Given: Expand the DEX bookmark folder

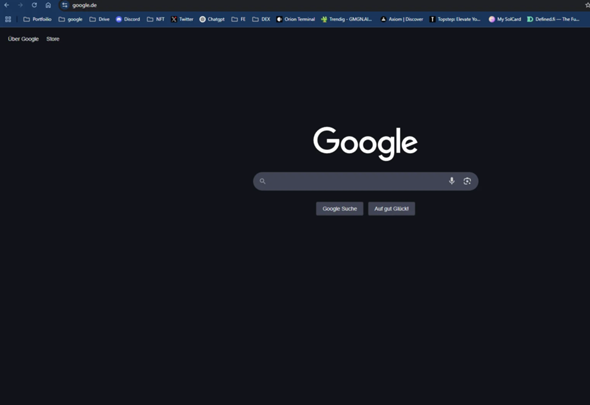Looking at the screenshot, I should point(261,19).
